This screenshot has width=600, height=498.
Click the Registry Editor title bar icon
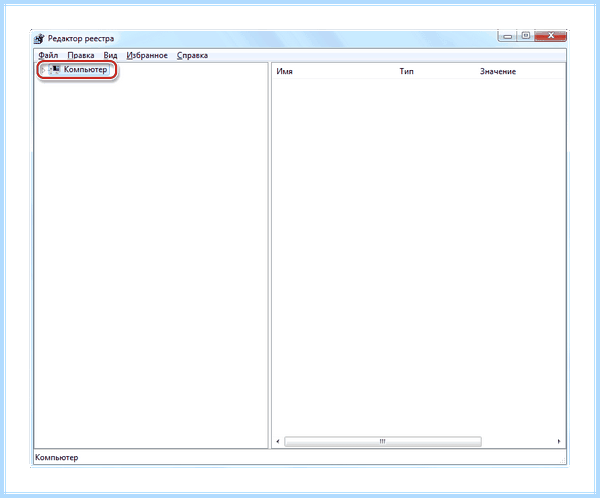coord(39,39)
